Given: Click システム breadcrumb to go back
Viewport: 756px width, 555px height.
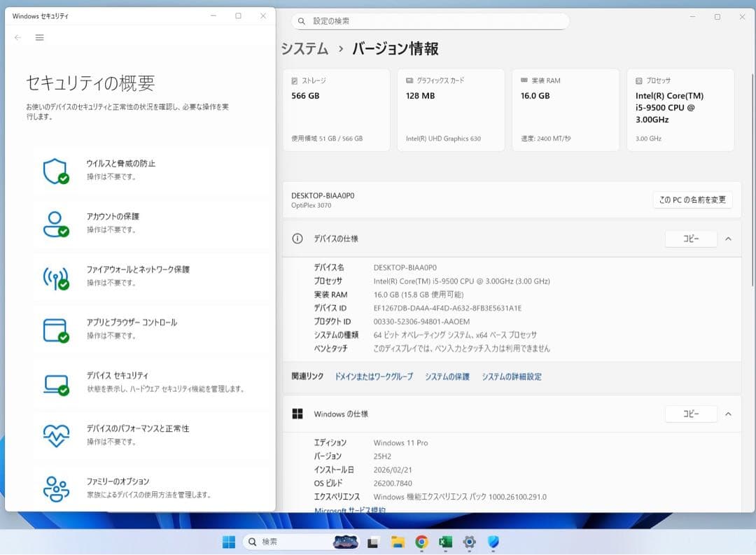Looking at the screenshot, I should click(x=304, y=49).
